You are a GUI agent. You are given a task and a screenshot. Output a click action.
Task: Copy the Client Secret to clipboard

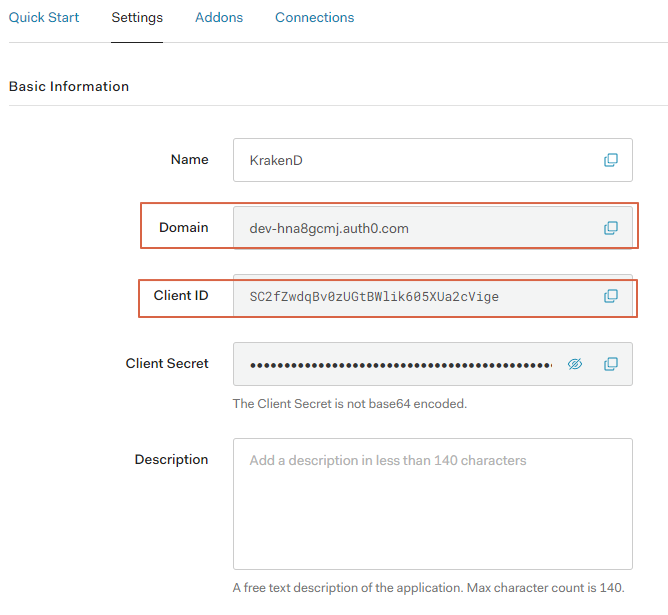coord(610,364)
